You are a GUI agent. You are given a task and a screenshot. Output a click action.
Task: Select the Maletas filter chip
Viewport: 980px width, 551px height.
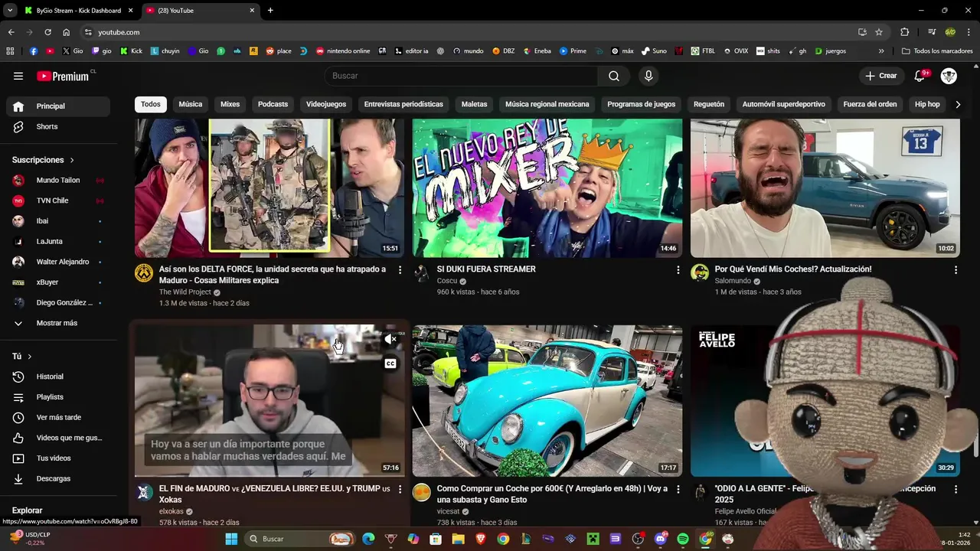(x=474, y=104)
